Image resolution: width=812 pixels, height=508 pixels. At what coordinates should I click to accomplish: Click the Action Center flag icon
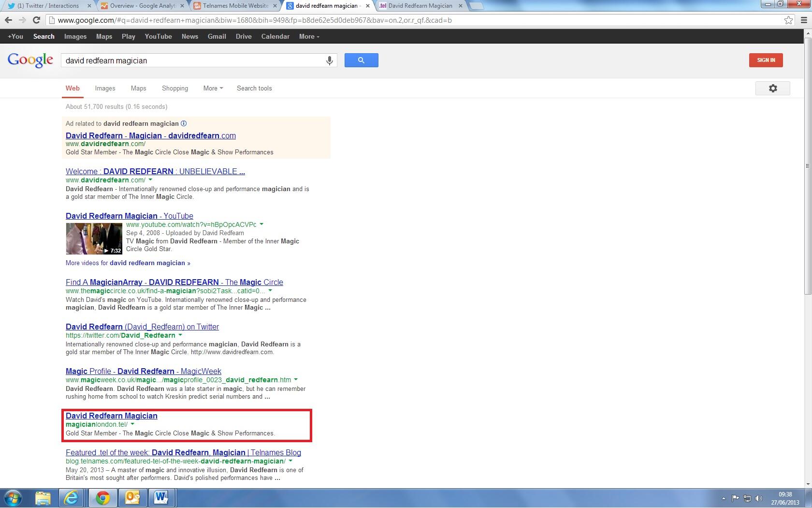[x=735, y=498]
